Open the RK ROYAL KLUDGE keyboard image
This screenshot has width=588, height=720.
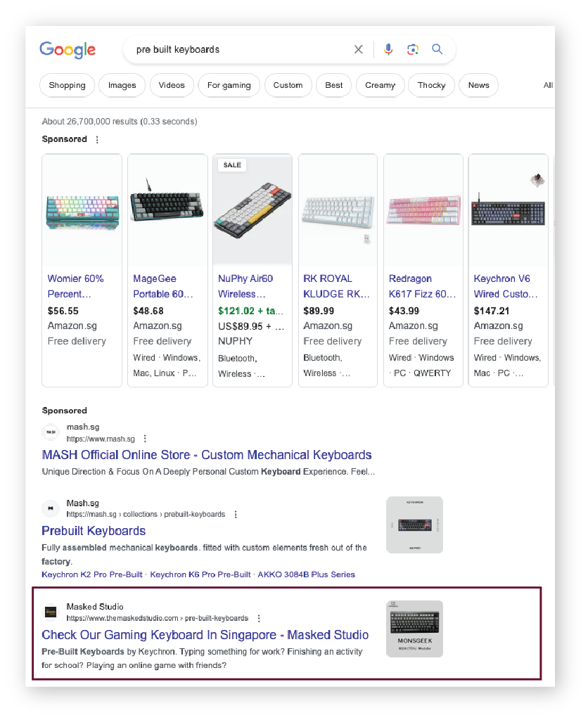click(338, 211)
